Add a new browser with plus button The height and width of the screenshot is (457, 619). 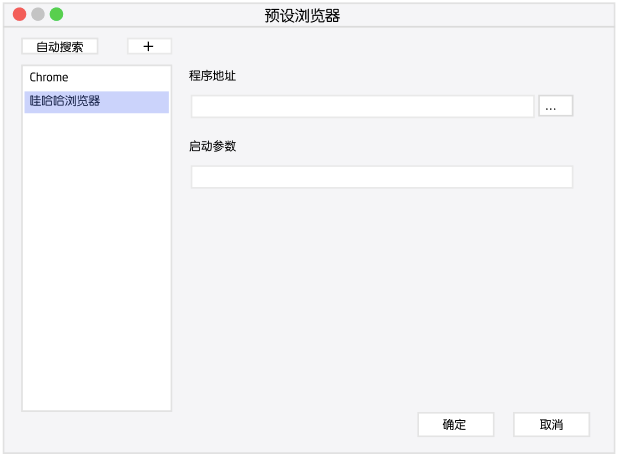pyautogui.click(x=149, y=46)
